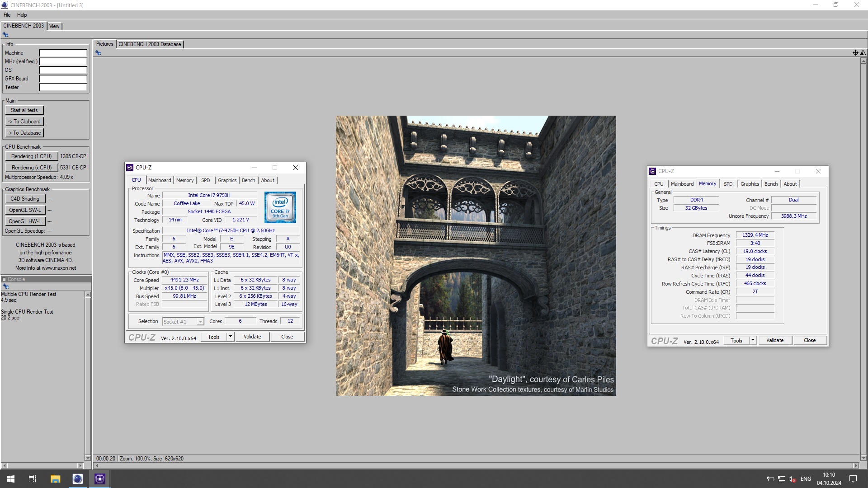Open the Socket #1 selection dropdown
This screenshot has width=868, height=488.
tap(184, 322)
